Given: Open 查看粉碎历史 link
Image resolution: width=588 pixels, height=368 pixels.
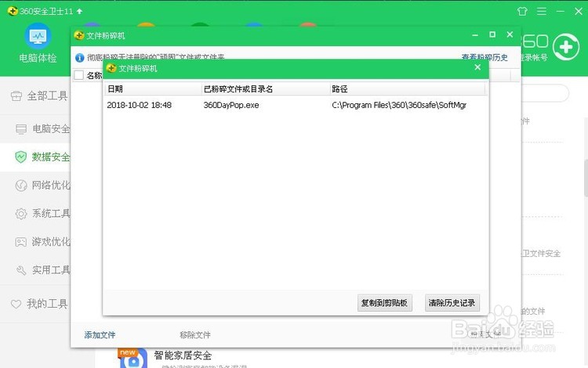Looking at the screenshot, I should tap(485, 57).
